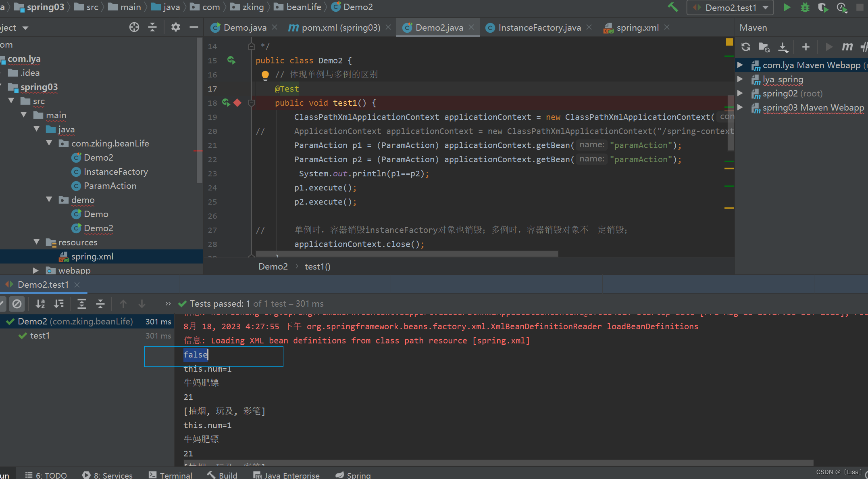The width and height of the screenshot is (868, 479).
Task: Open Project panel settings gear
Action: pyautogui.click(x=175, y=27)
